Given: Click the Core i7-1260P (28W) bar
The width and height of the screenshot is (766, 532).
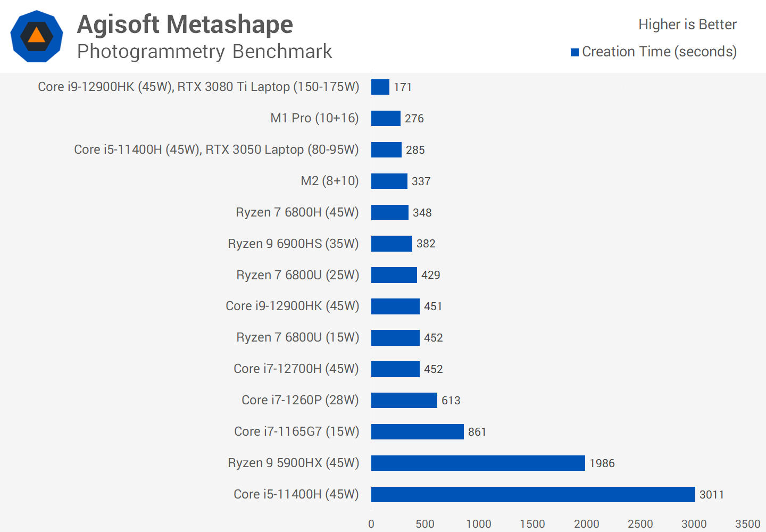Looking at the screenshot, I should [404, 400].
